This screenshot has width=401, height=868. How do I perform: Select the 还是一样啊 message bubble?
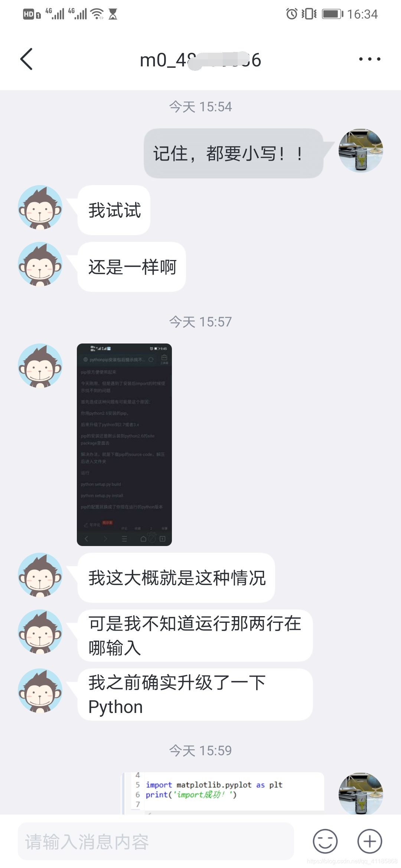click(132, 267)
